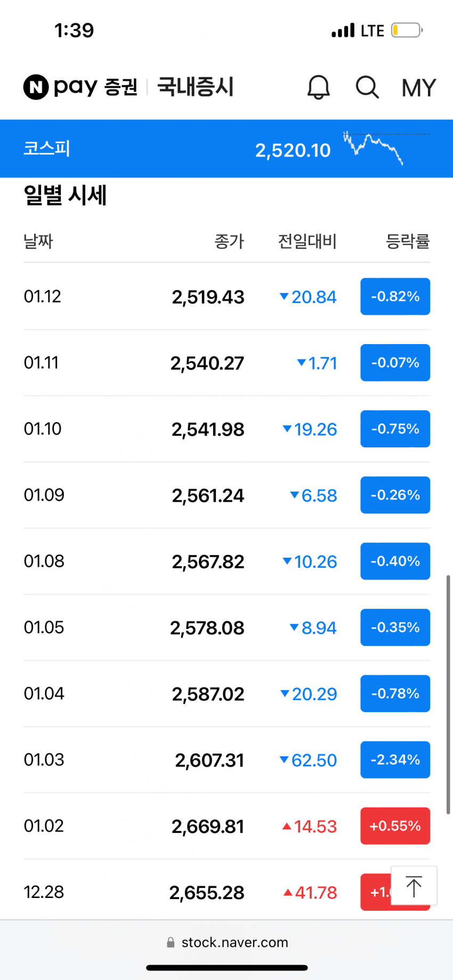
Task: Tap the notification bell icon
Action: click(x=319, y=87)
